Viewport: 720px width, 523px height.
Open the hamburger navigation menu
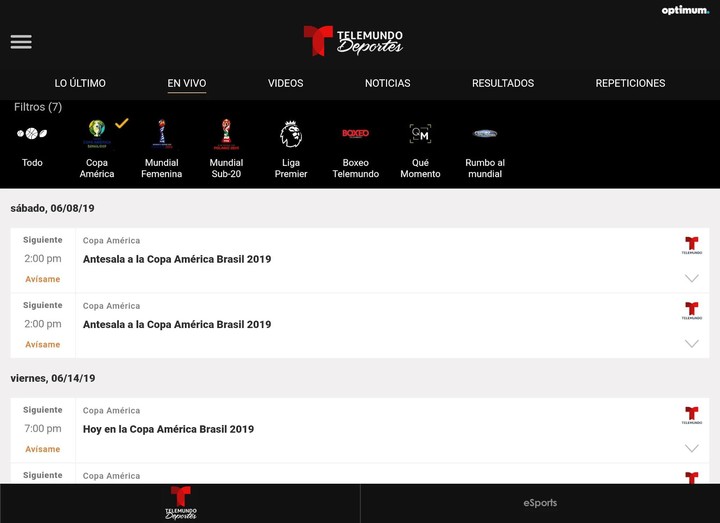pyautogui.click(x=21, y=42)
